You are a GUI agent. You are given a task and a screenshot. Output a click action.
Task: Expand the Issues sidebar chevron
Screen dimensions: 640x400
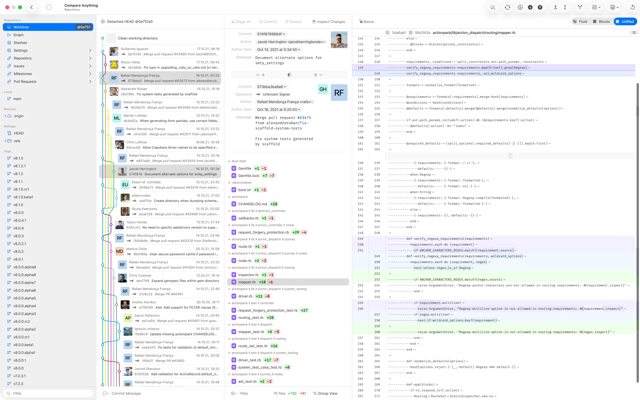90,66
